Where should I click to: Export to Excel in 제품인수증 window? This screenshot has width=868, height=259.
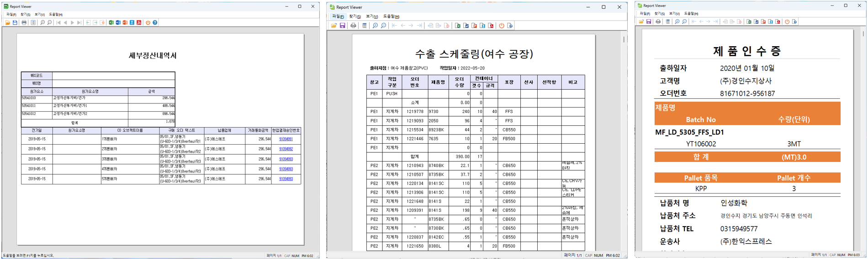coord(749,22)
